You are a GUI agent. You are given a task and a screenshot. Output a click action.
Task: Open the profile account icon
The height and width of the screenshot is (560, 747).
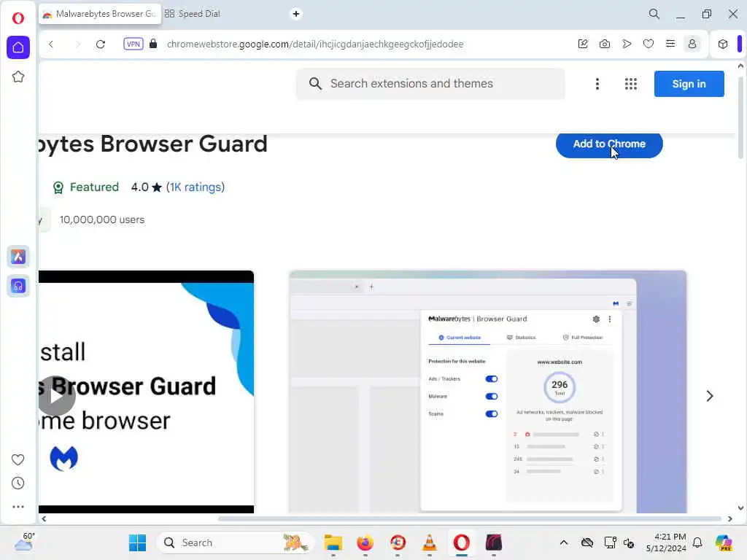click(692, 44)
